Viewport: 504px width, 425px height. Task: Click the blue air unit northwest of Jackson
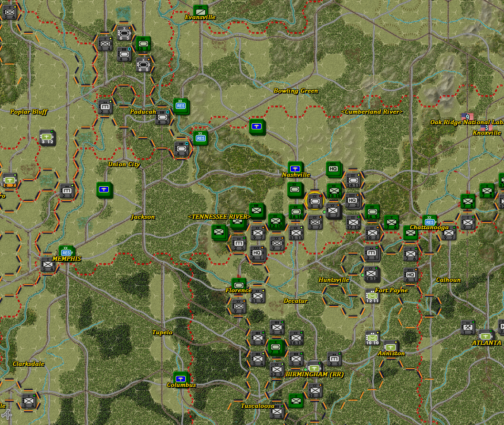(104, 190)
